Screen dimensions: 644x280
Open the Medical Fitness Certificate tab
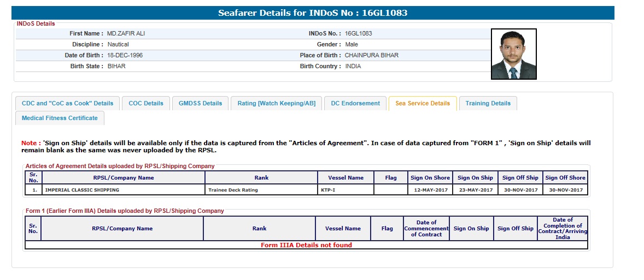[x=60, y=118]
